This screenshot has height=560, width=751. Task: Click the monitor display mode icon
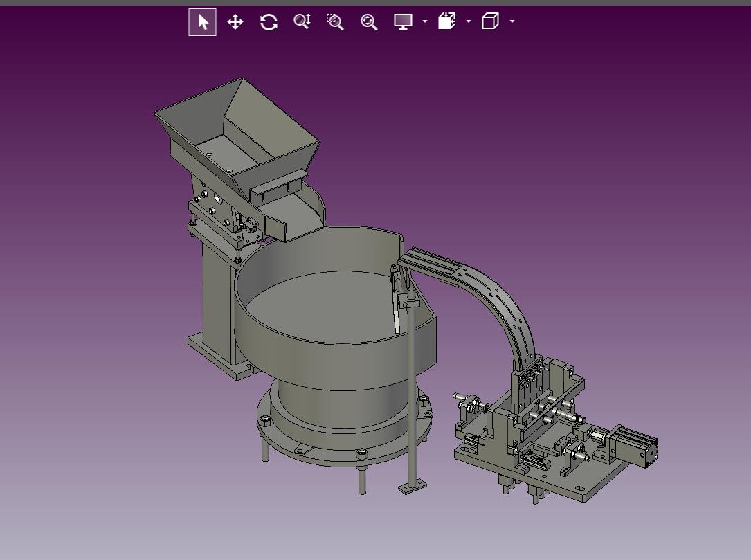tap(403, 21)
